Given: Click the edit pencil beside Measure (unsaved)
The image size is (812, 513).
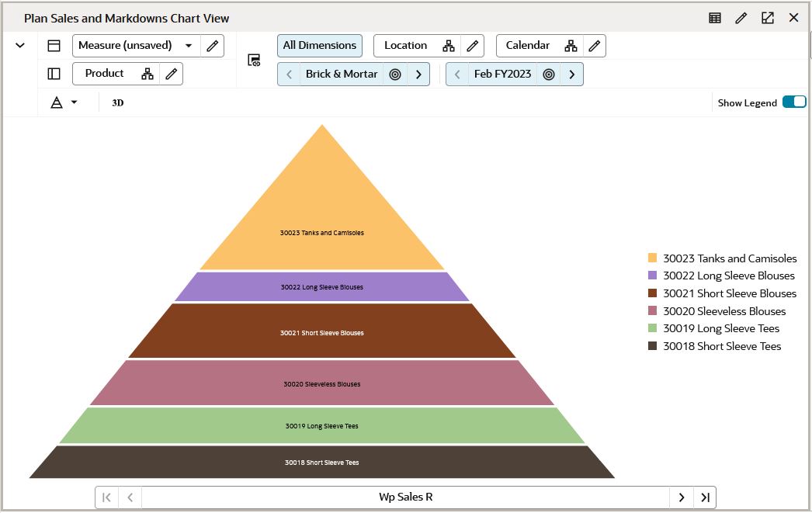Looking at the screenshot, I should tap(212, 46).
